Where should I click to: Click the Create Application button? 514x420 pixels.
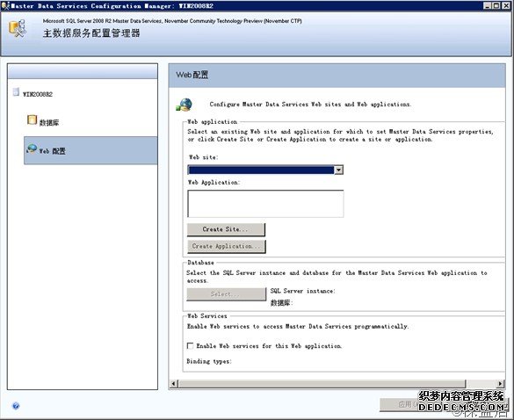(x=226, y=246)
